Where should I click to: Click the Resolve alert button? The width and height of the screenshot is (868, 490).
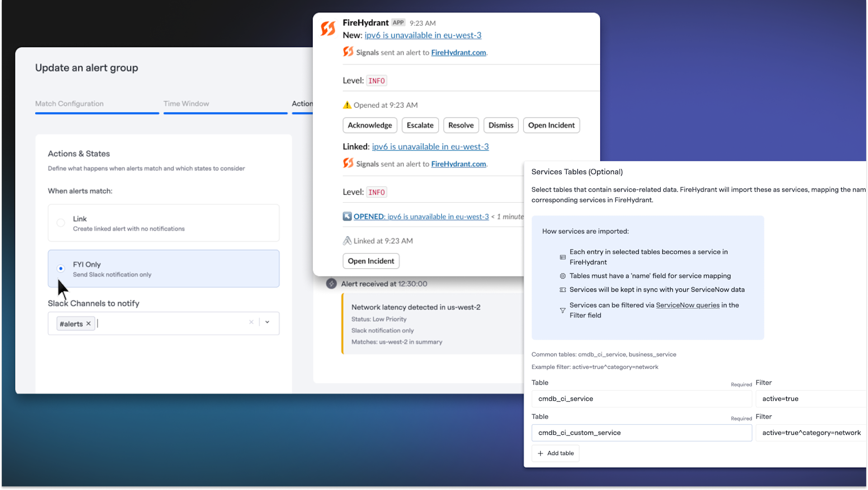pos(461,125)
